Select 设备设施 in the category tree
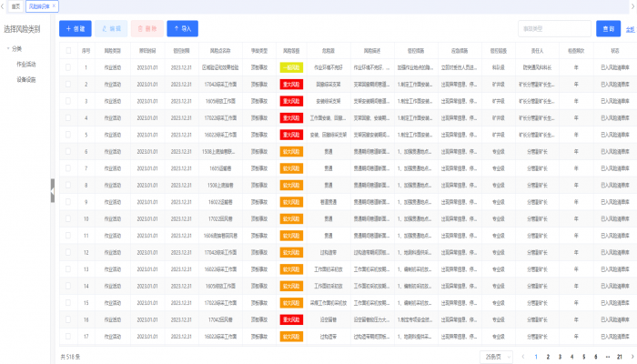 (26, 79)
